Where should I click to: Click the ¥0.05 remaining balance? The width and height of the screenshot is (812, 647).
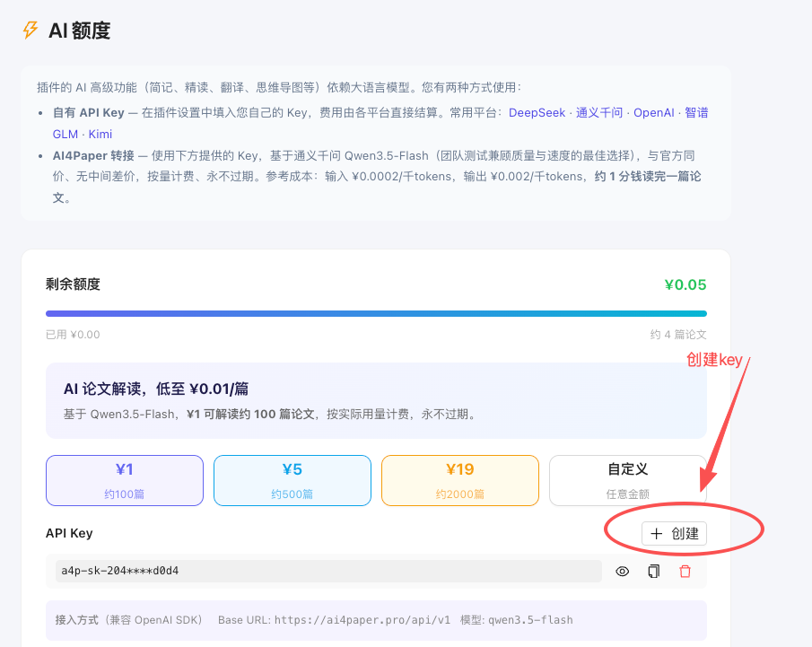click(x=685, y=284)
